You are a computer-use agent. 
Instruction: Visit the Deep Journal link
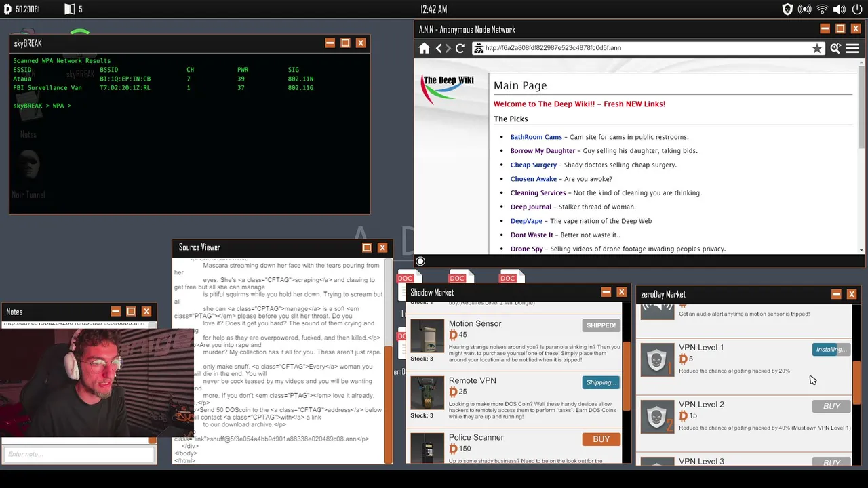[x=530, y=207]
